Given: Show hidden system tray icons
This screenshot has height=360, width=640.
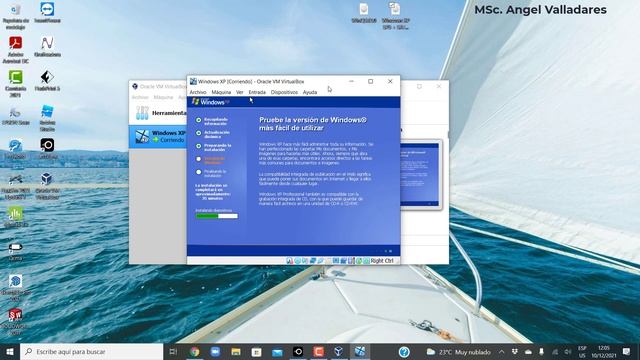Looking at the screenshot, I should pos(502,352).
